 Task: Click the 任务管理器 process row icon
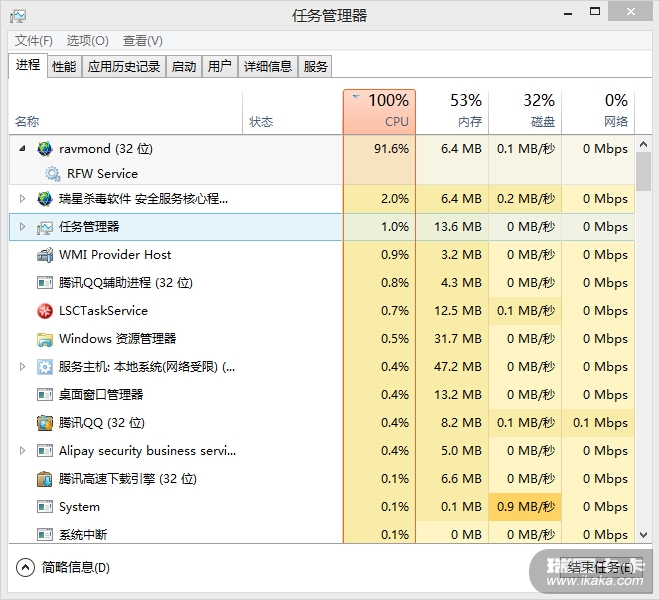[45, 227]
